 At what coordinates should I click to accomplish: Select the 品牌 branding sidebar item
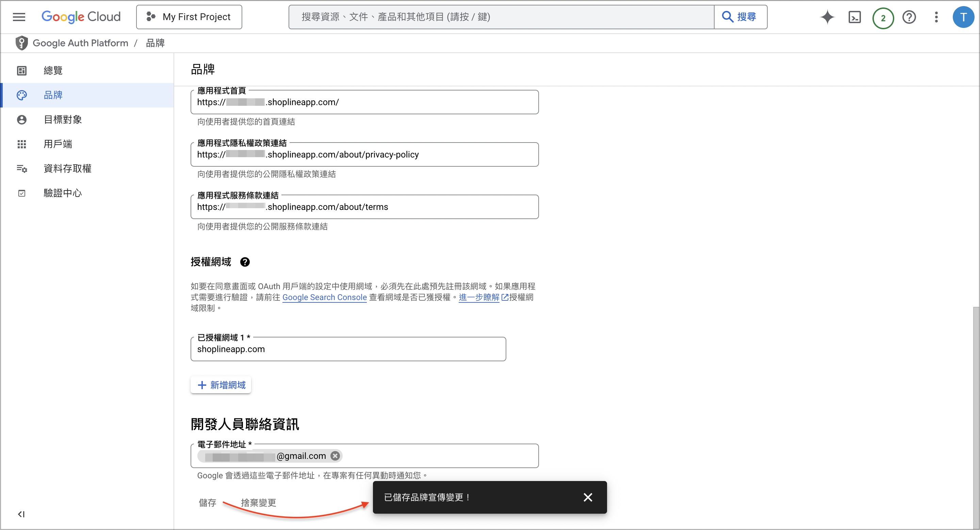[87, 95]
